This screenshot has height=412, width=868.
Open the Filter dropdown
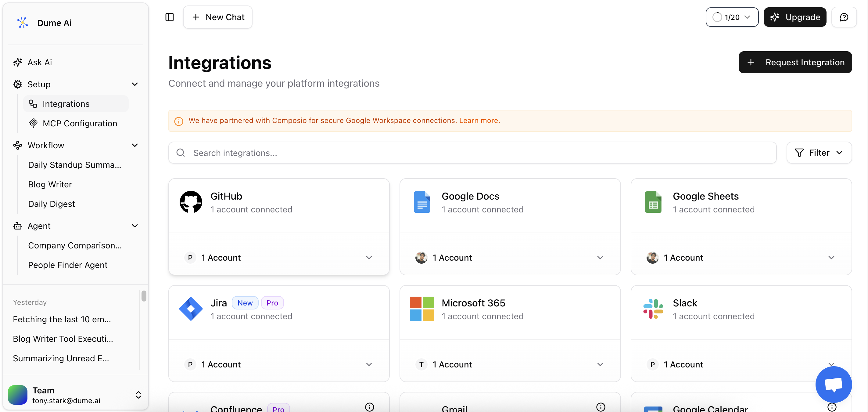(819, 152)
